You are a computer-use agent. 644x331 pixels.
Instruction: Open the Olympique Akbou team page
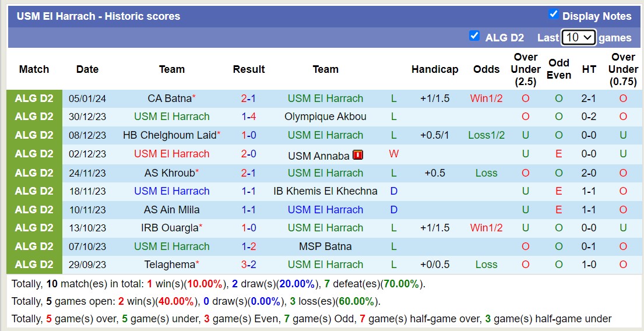coord(325,117)
